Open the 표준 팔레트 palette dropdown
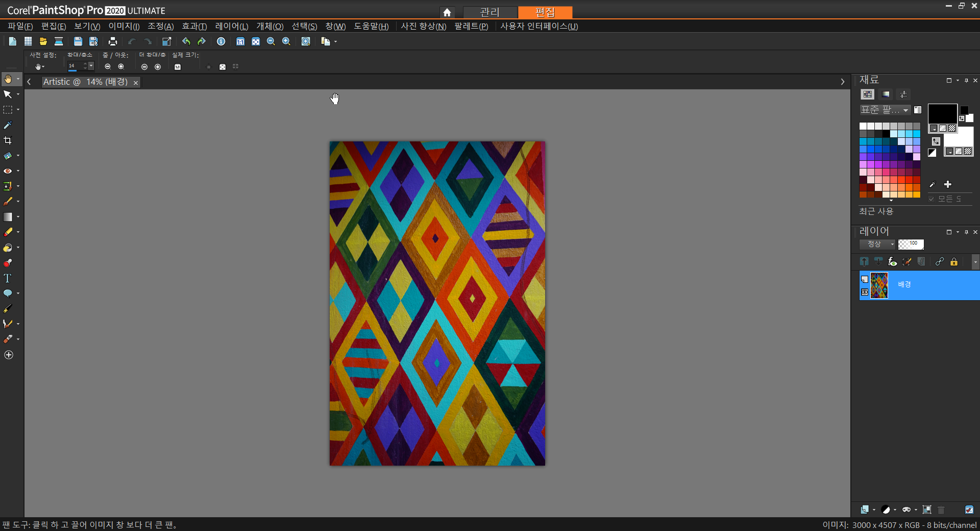 885,110
